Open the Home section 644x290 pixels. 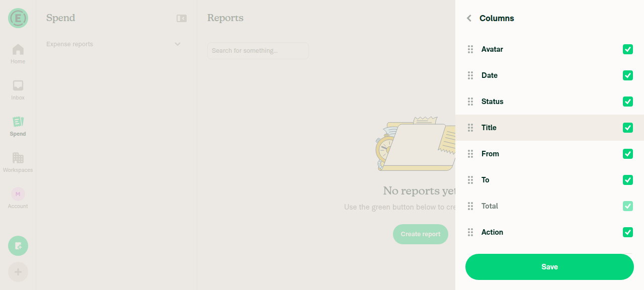coord(18,54)
